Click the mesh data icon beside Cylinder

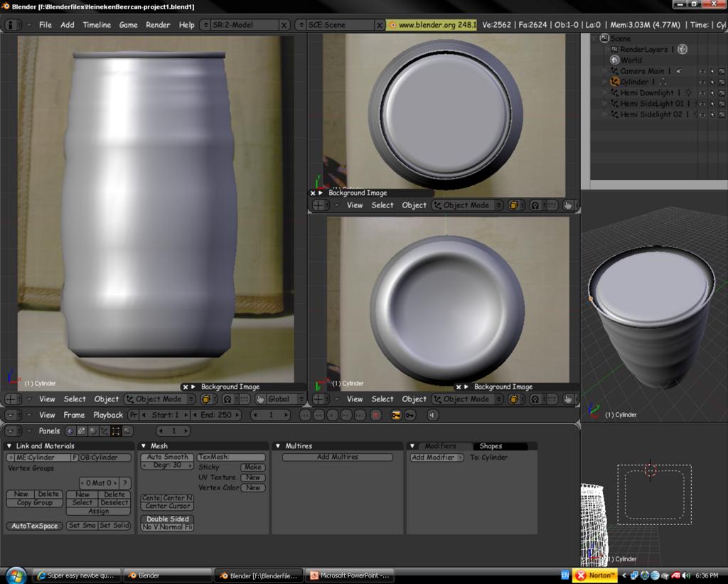(x=663, y=82)
